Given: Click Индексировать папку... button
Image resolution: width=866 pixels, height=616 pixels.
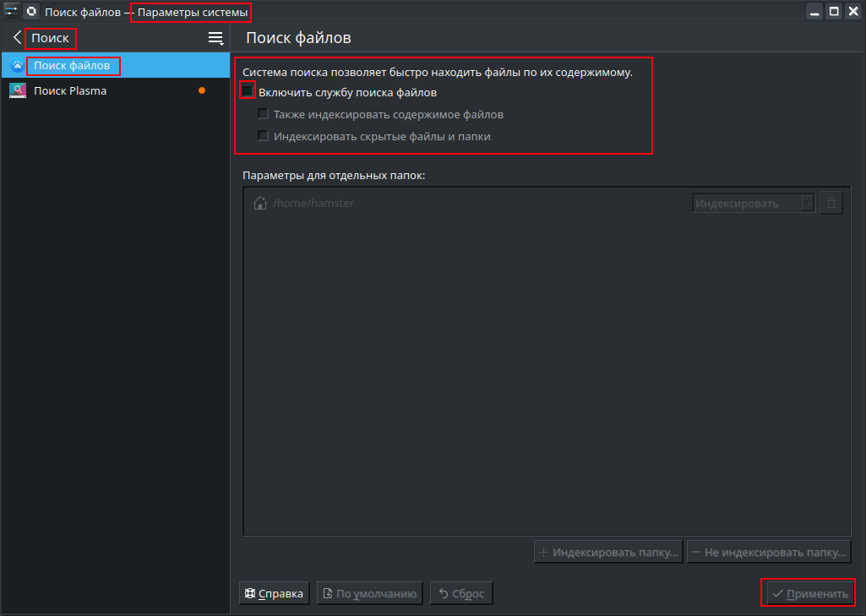Looking at the screenshot, I should [x=608, y=553].
